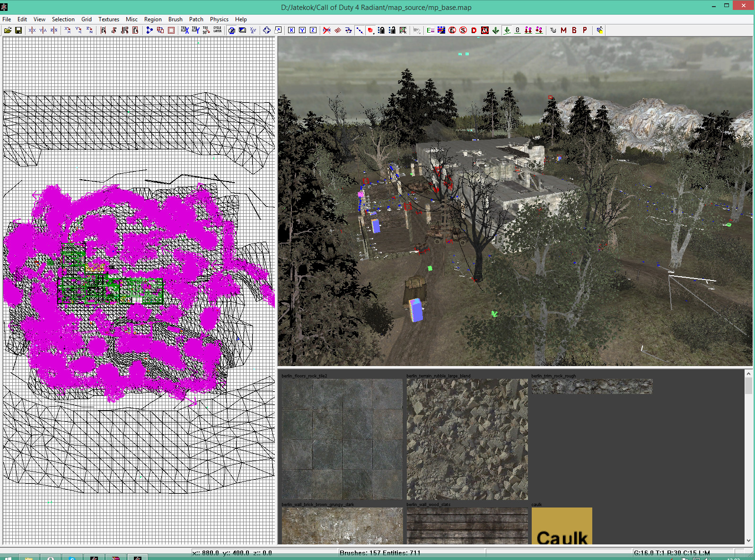Toggle the circled E filter icon

(x=452, y=30)
